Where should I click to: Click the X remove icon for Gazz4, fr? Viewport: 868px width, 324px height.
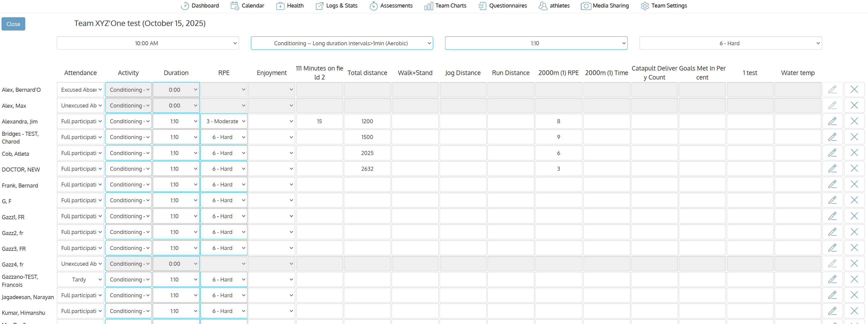click(x=854, y=263)
